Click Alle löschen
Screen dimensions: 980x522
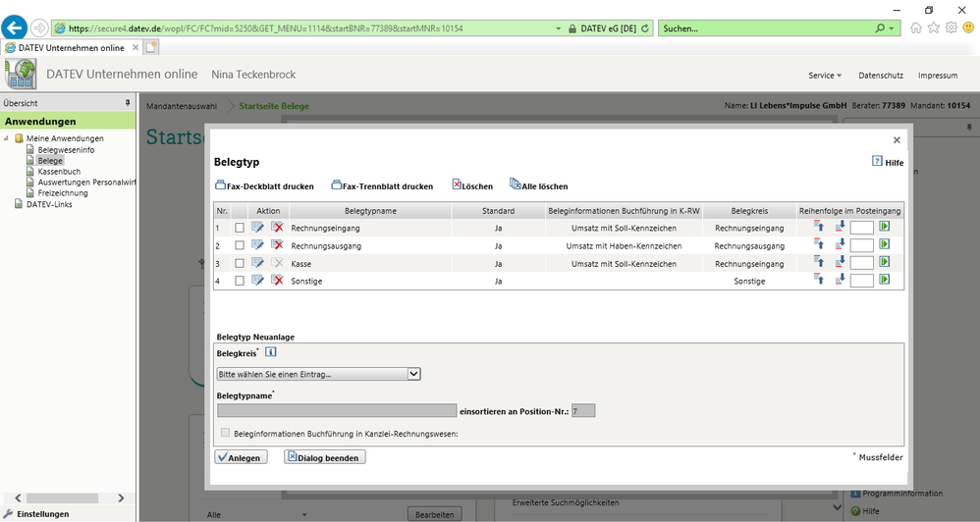pos(539,185)
